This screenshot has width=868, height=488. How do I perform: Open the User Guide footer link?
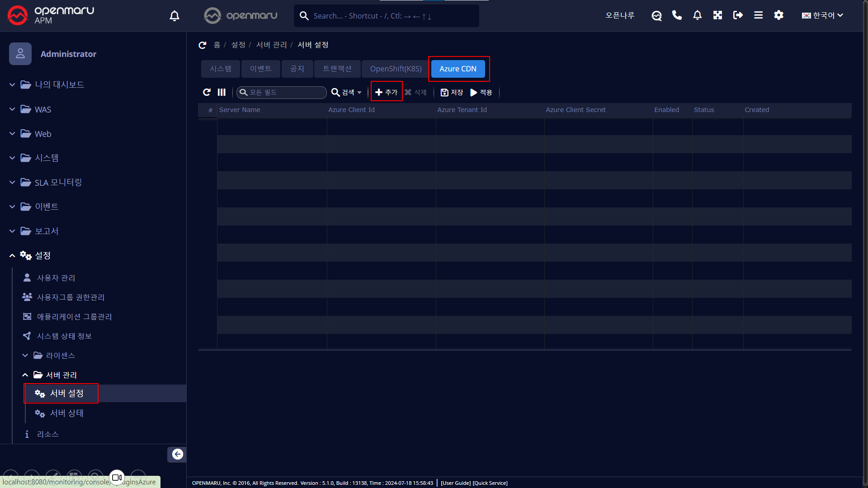(x=456, y=483)
